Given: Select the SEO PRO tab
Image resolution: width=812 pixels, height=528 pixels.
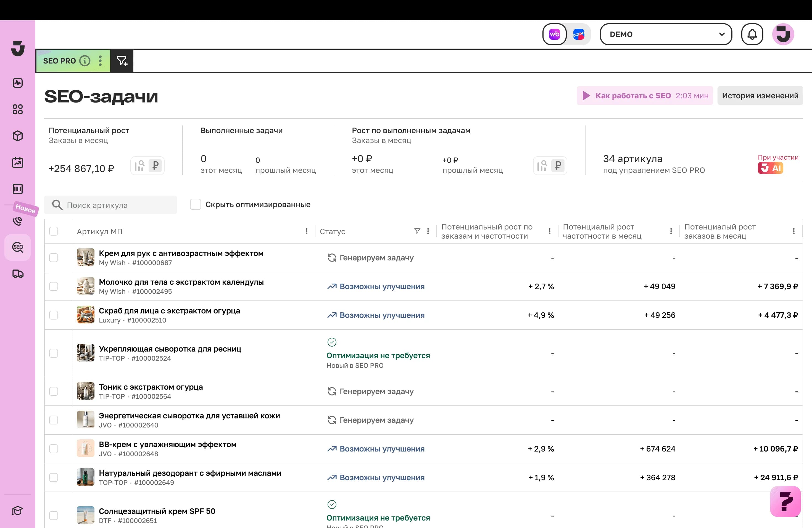Looking at the screenshot, I should [x=59, y=61].
